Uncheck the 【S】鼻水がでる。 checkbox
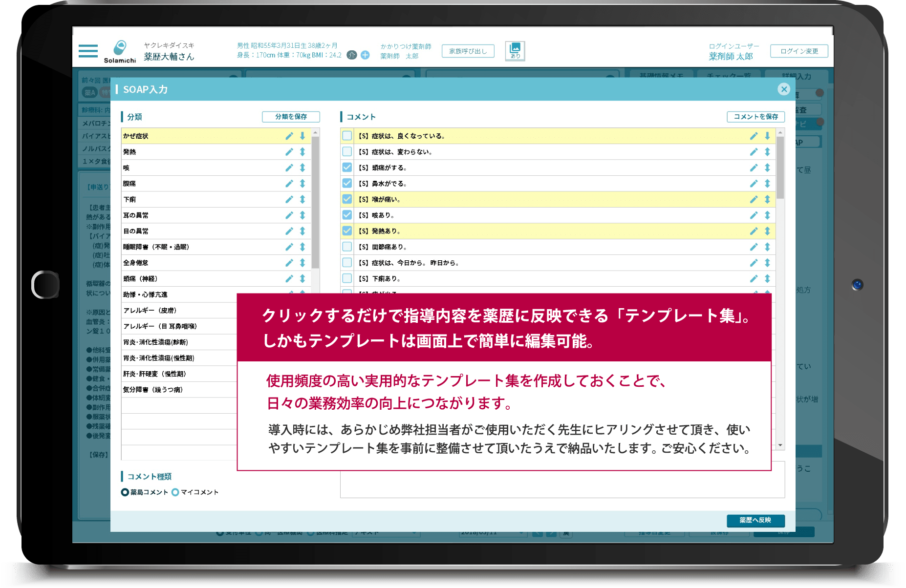906x588 pixels. (347, 183)
